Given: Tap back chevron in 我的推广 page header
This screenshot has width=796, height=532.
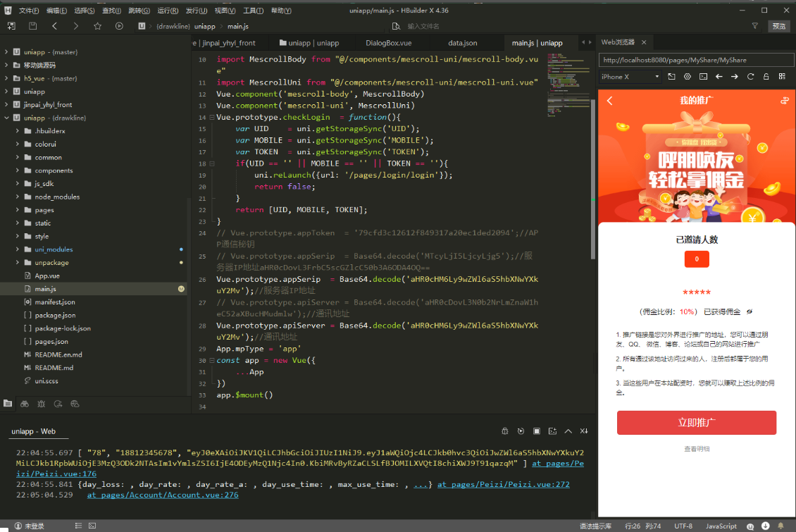Looking at the screenshot, I should (610, 101).
